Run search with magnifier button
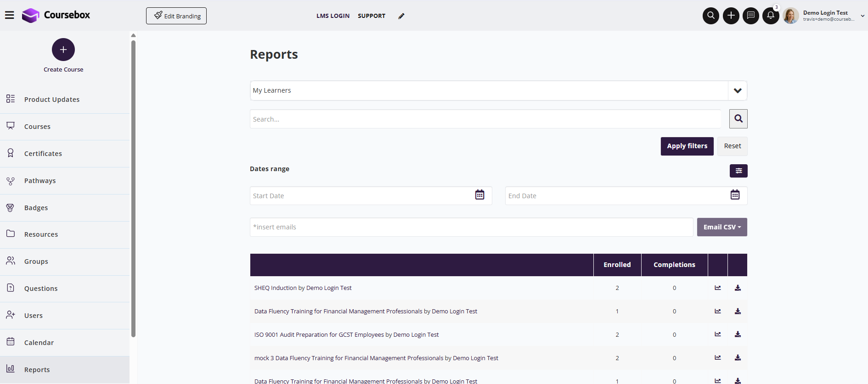868x384 pixels. pos(738,119)
